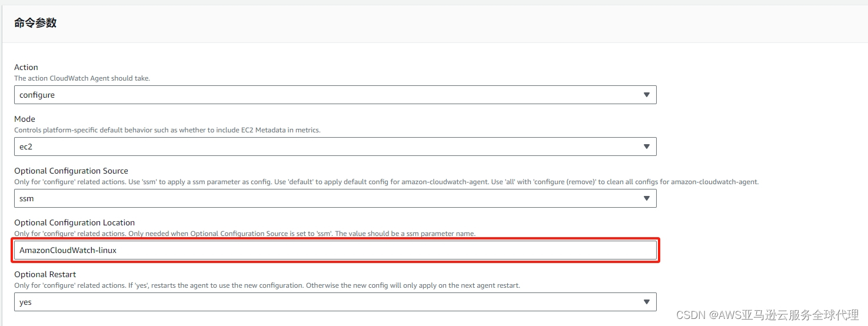The image size is (868, 326).
Task: Click the description mentioning 'configure (remove)'
Action: pyautogui.click(x=387, y=182)
